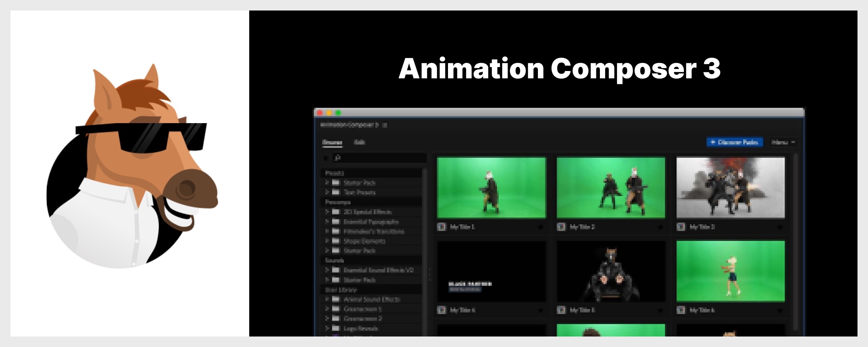Expand the 3D Special Effects arrow

coord(327,212)
